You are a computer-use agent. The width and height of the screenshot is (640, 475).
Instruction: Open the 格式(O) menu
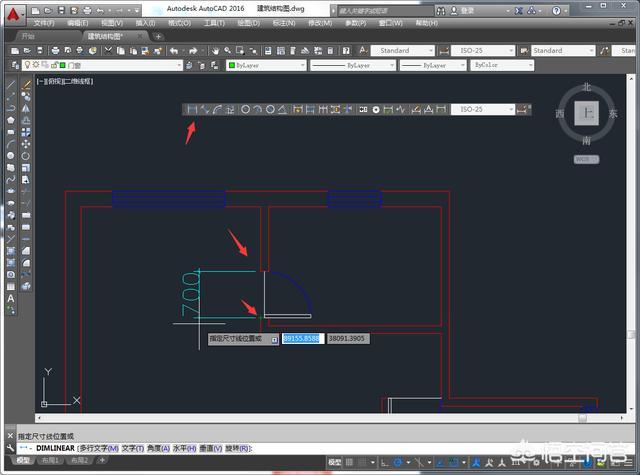coord(180,23)
